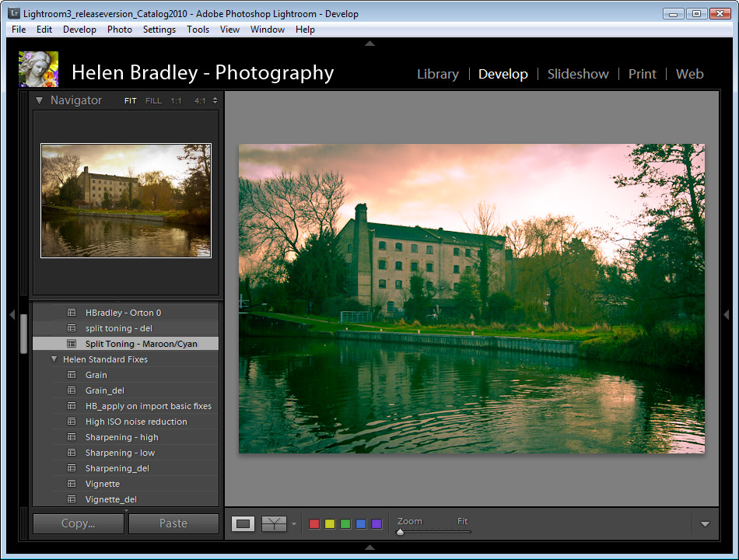This screenshot has height=560, width=739.
Task: Set Navigator zoom to 1:1
Action: point(177,101)
